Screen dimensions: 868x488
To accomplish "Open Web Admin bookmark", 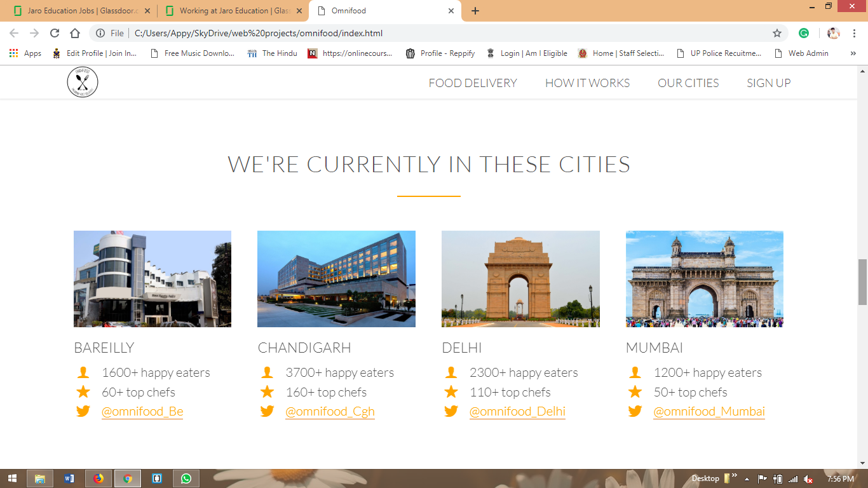I will pos(801,53).
